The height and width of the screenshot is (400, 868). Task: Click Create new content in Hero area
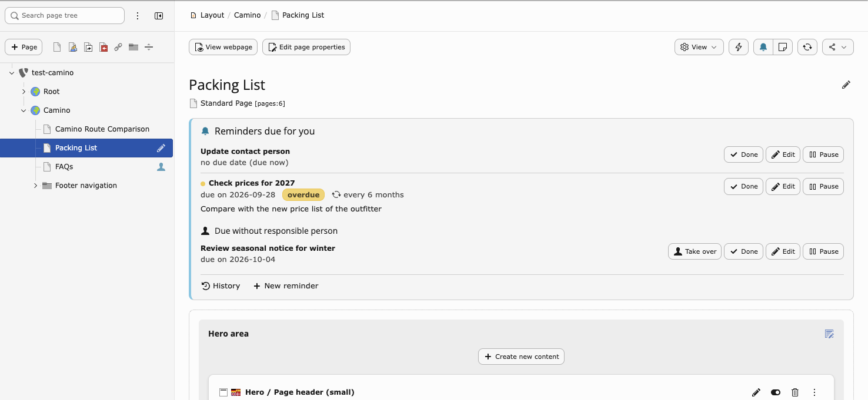521,357
